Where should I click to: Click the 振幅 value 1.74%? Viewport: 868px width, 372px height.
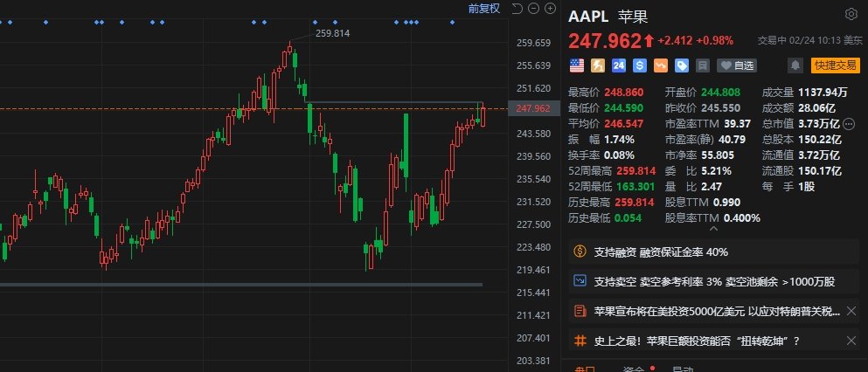[x=619, y=140]
